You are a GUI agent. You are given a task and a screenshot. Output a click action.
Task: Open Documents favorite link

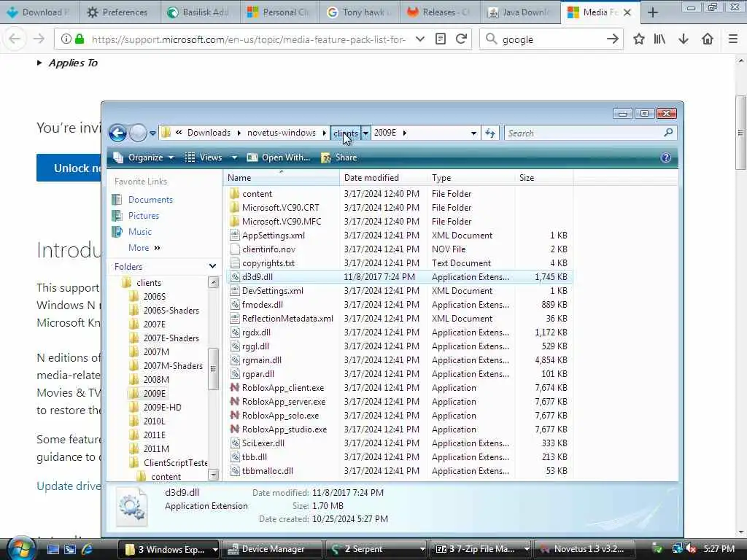pyautogui.click(x=150, y=200)
